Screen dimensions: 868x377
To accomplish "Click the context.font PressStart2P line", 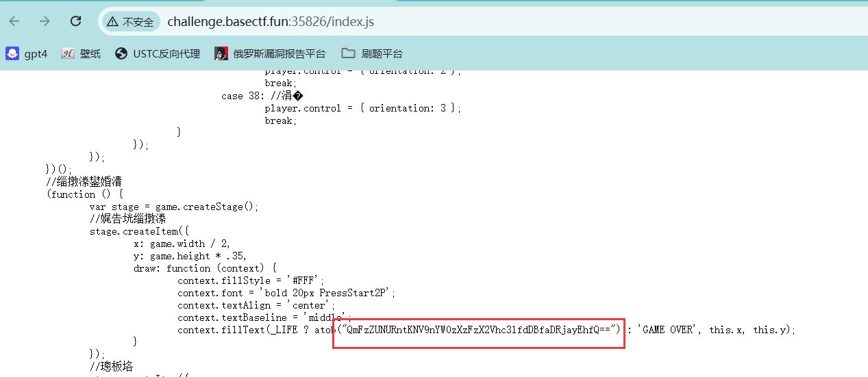I will coord(286,293).
